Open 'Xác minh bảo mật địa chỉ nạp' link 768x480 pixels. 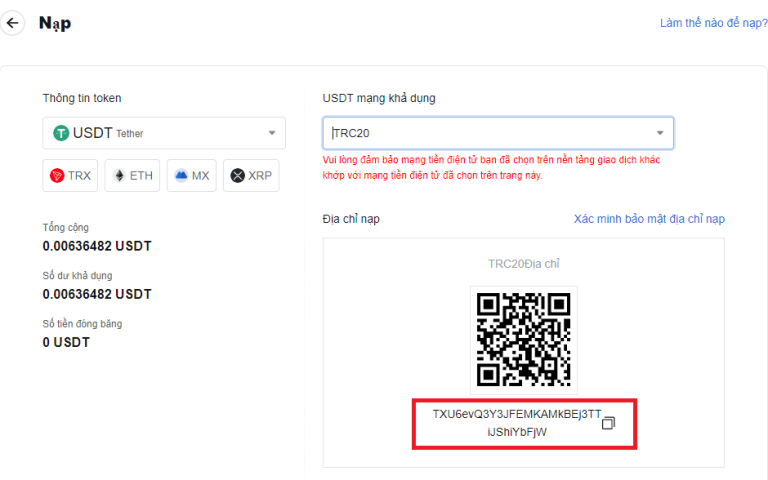(649, 219)
